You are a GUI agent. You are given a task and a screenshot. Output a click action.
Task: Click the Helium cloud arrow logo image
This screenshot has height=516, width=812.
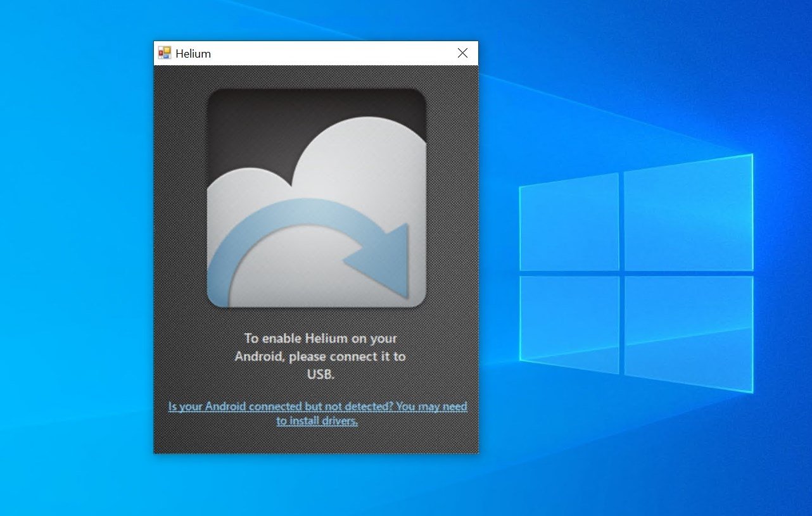(317, 198)
